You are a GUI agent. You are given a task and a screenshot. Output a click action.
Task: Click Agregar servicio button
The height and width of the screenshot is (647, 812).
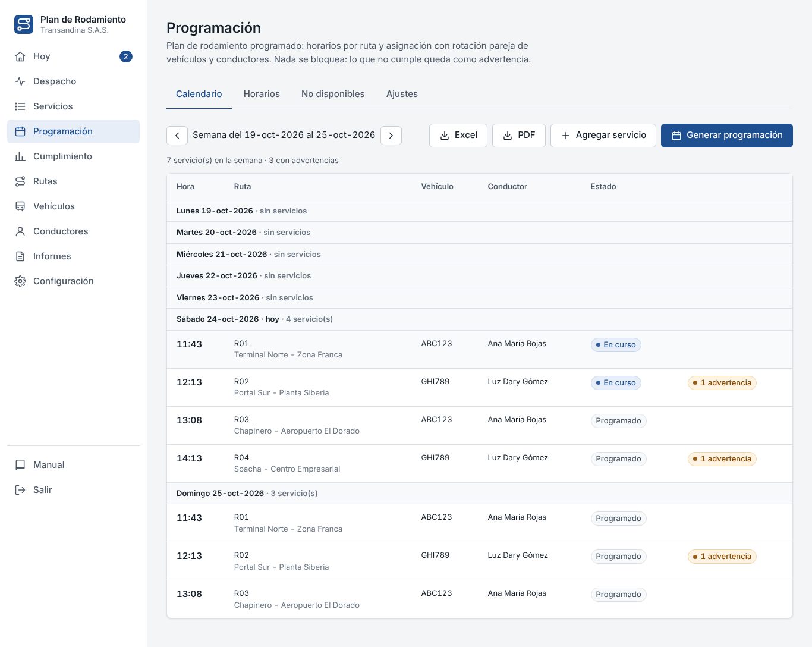click(603, 136)
